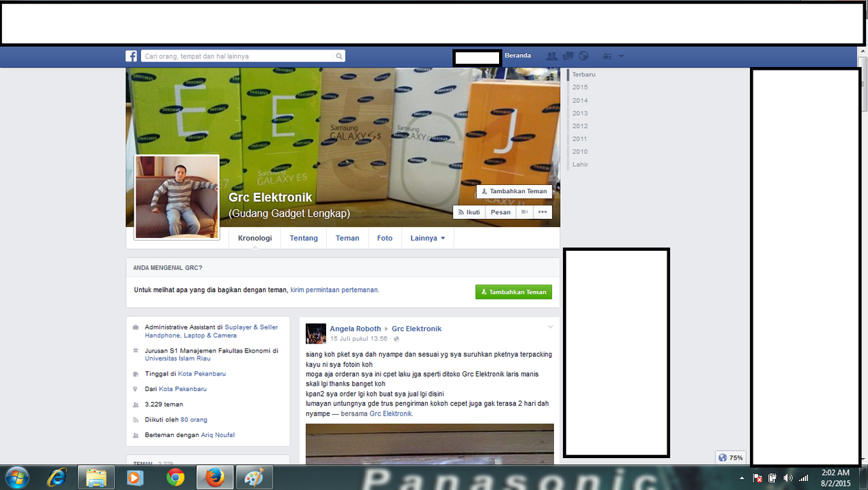Image resolution: width=868 pixels, height=490 pixels.
Task: Click the Action Center flag icon
Action: (x=757, y=478)
